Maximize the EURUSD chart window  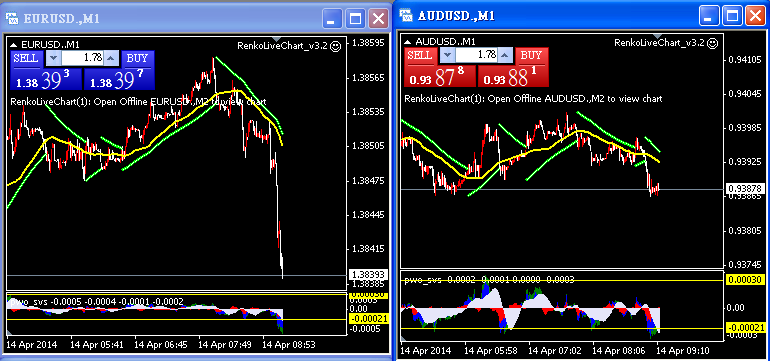pyautogui.click(x=356, y=19)
